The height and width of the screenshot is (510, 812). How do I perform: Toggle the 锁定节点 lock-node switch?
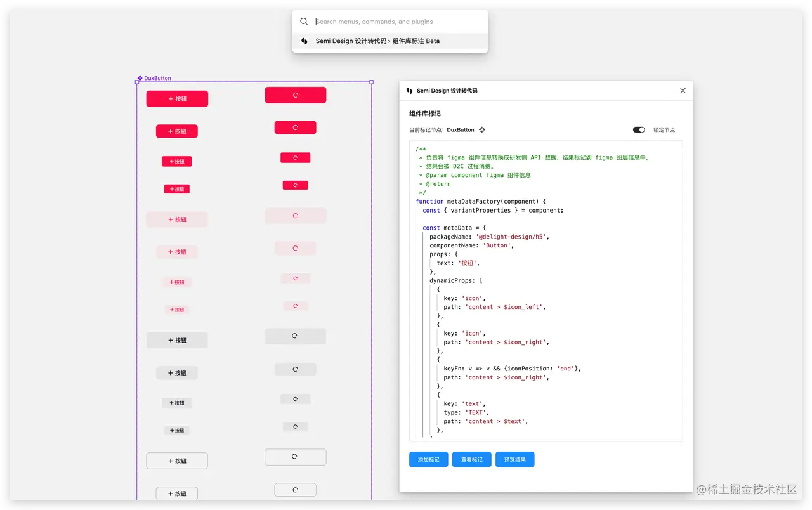(x=639, y=130)
